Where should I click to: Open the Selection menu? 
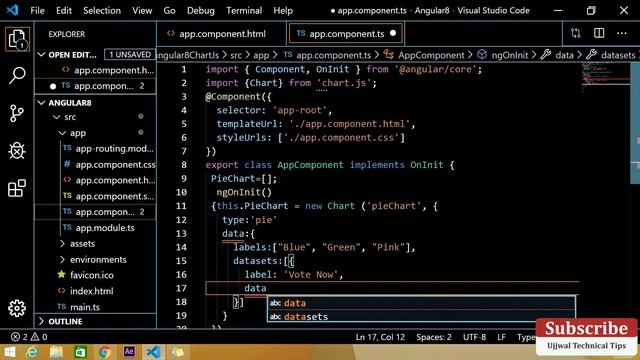point(102,11)
